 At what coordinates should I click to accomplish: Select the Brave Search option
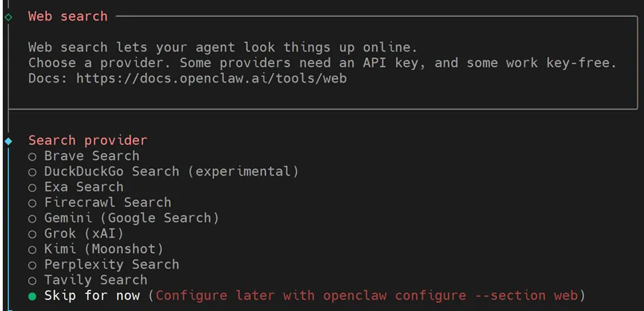[x=91, y=156]
